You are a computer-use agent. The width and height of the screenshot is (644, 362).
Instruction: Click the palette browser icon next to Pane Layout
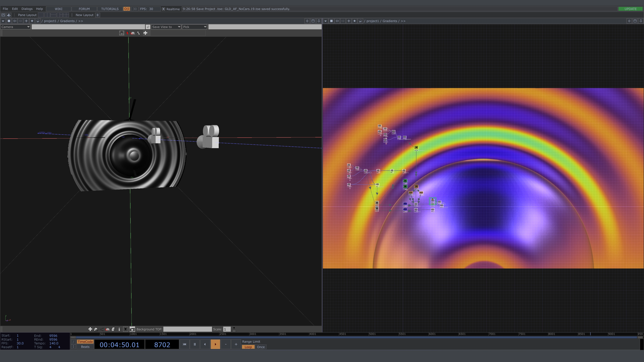pos(9,15)
